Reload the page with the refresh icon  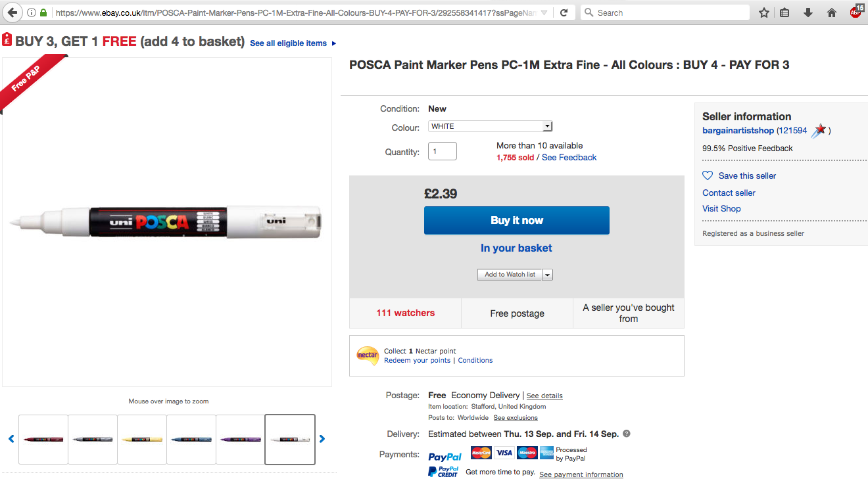[564, 12]
